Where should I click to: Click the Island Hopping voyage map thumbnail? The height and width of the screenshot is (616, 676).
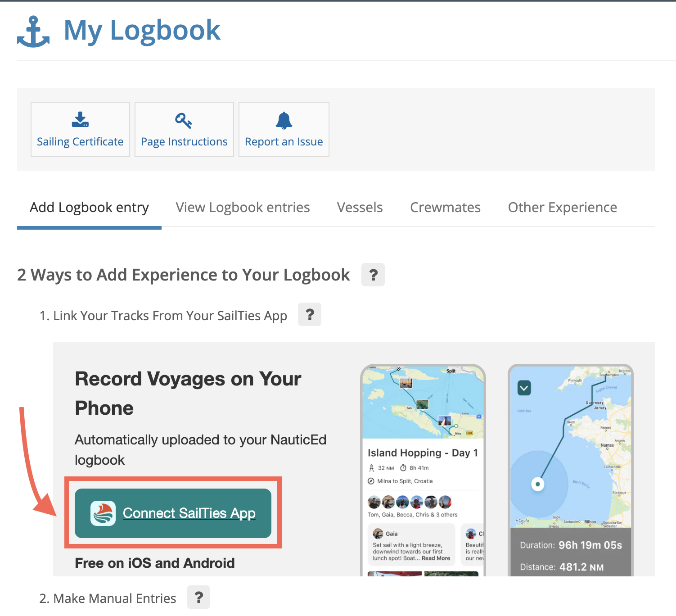click(423, 402)
